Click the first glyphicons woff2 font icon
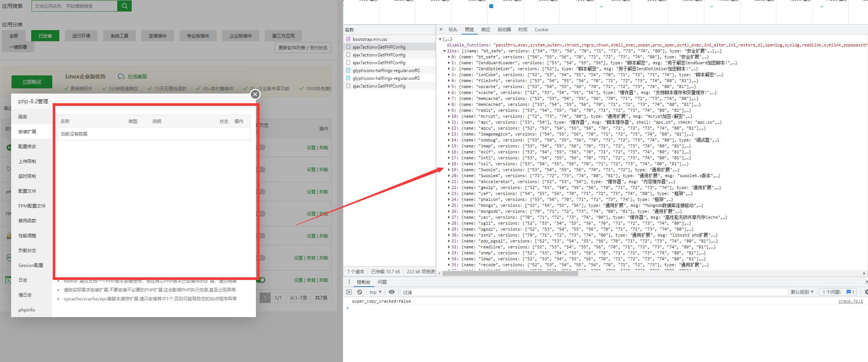This screenshot has height=362, width=868. (x=348, y=70)
